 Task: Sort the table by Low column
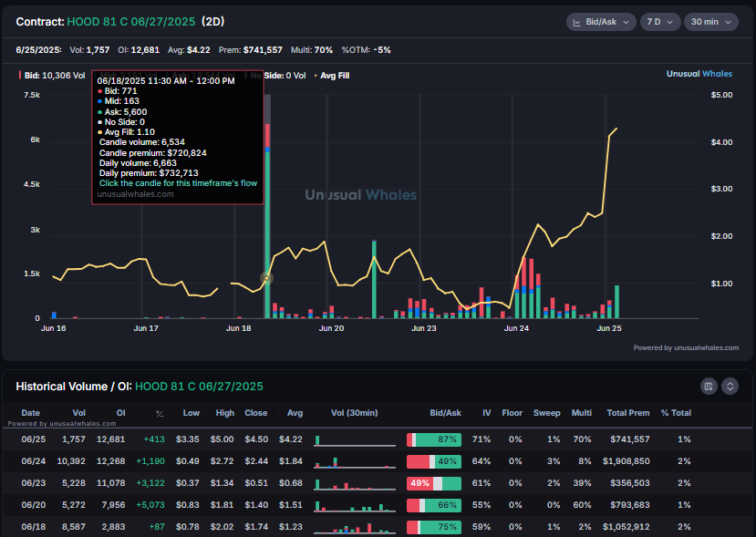pyautogui.click(x=191, y=413)
